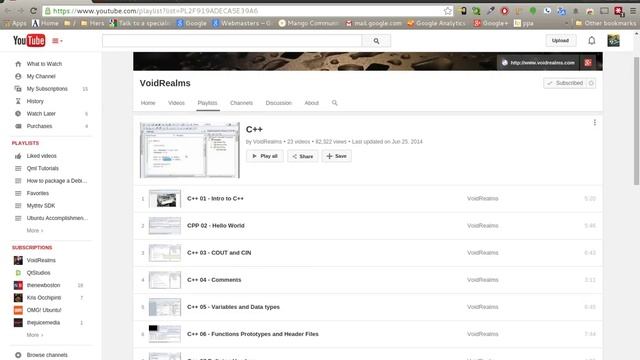Open VoidRealms subscription in sidebar
Image resolution: width=640 pixels, height=360 pixels.
click(41, 260)
